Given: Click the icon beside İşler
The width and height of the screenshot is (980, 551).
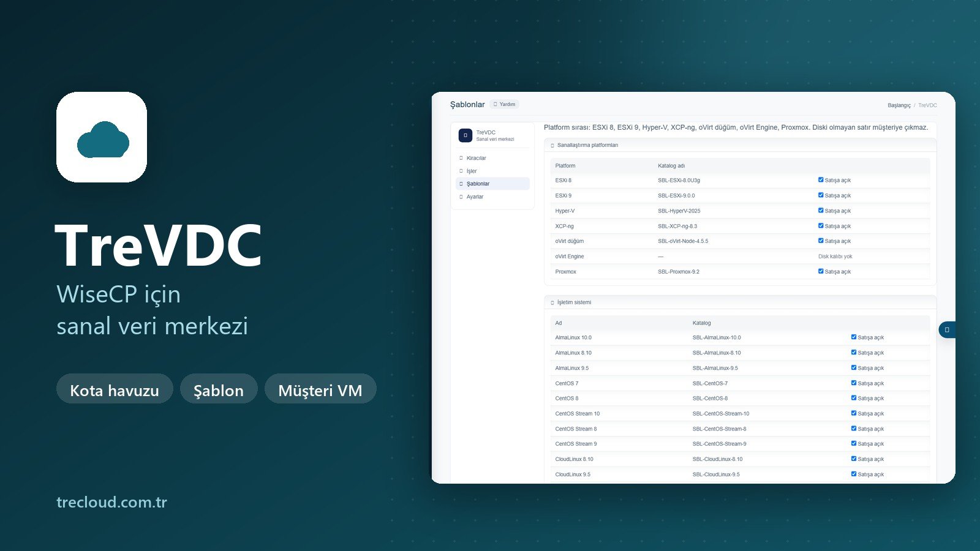Looking at the screenshot, I should 461,171.
